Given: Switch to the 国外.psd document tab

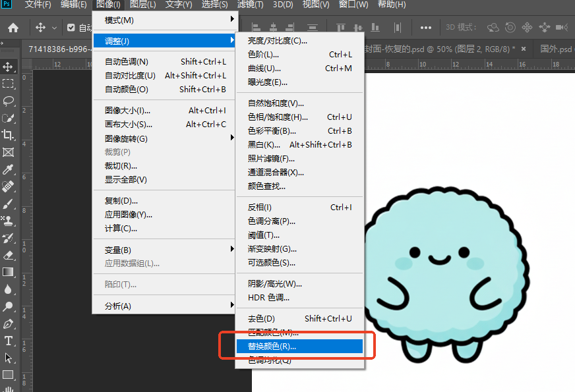Looking at the screenshot, I should [557, 49].
